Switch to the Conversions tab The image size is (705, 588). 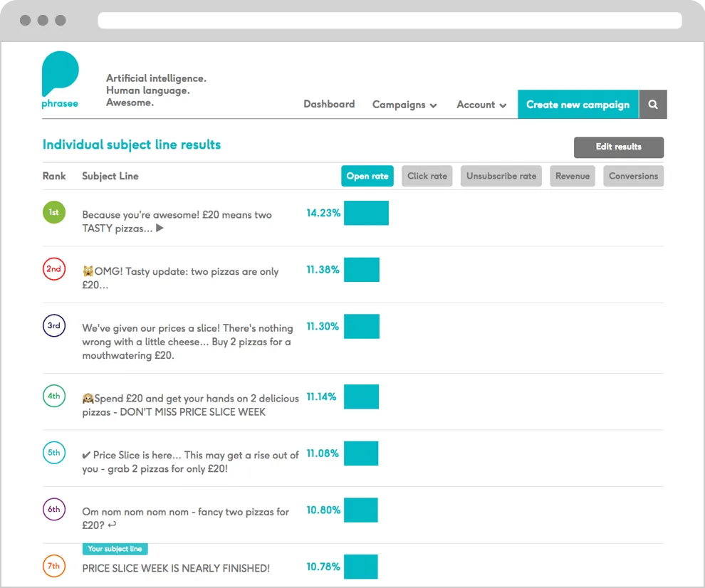click(x=633, y=176)
